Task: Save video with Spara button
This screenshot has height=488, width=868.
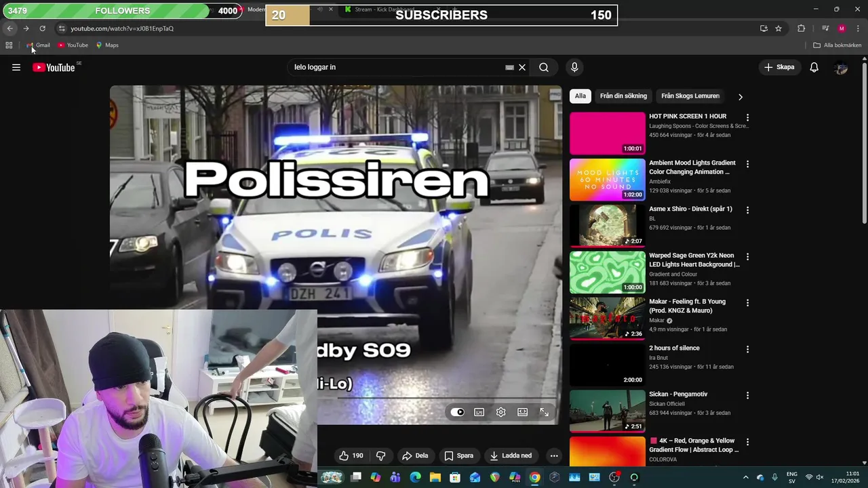Action: coord(458,455)
